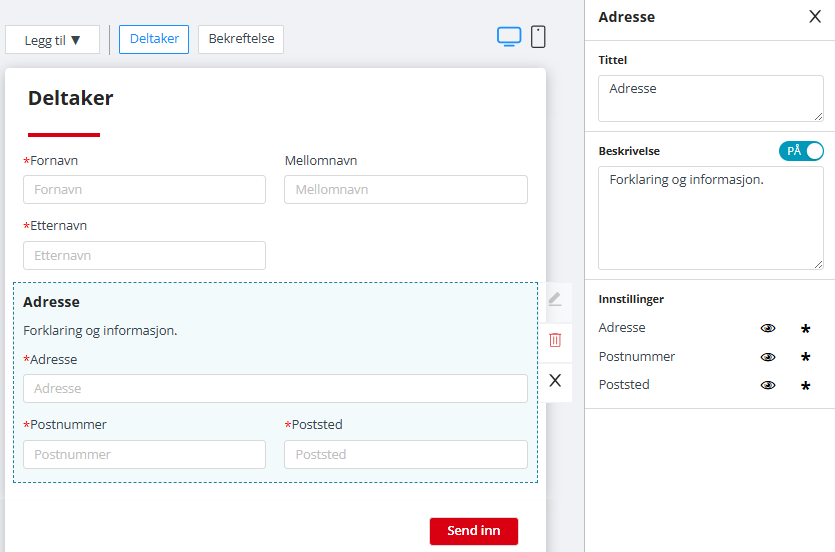Screen dimensions: 835x552
Task: Click the Beskrivelse description textarea
Action: tap(710, 217)
